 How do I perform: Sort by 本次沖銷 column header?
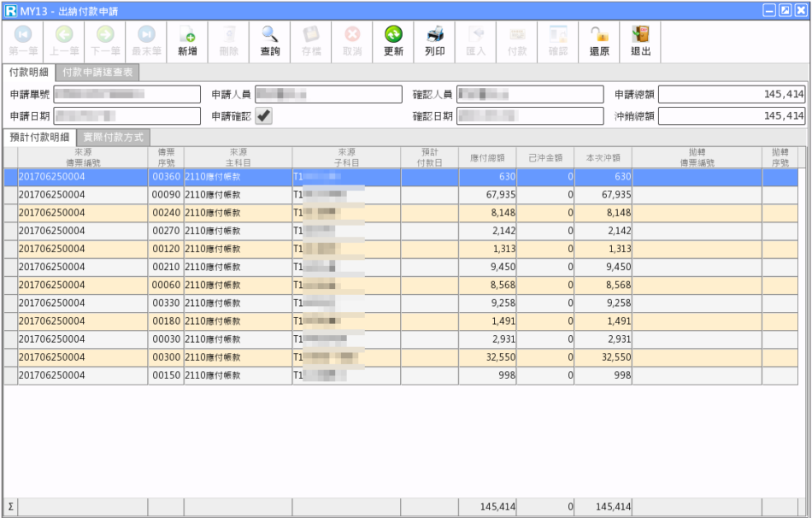point(603,157)
